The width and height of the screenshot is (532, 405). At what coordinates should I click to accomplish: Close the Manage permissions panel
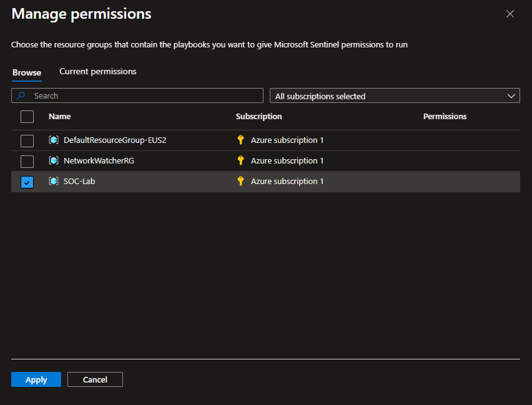tap(510, 14)
